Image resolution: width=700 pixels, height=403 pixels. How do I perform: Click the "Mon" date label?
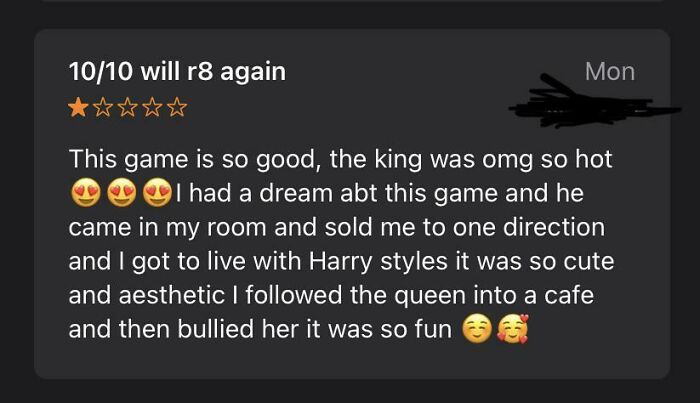609,71
